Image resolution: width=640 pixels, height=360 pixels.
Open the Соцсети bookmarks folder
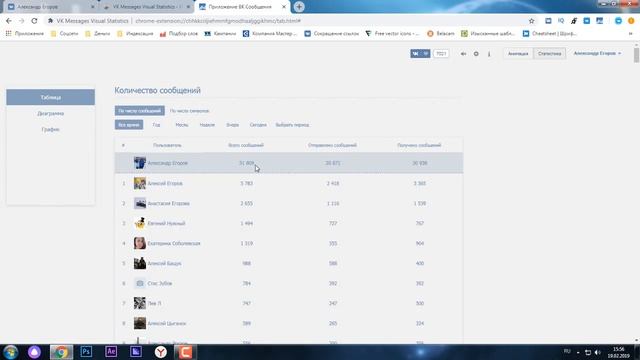[64, 33]
